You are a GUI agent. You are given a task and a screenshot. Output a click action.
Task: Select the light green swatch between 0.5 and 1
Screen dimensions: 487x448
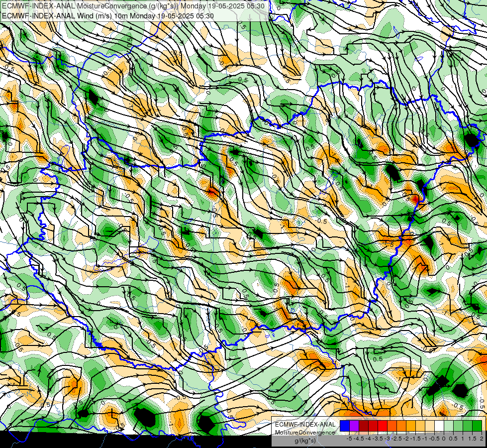click(458, 426)
